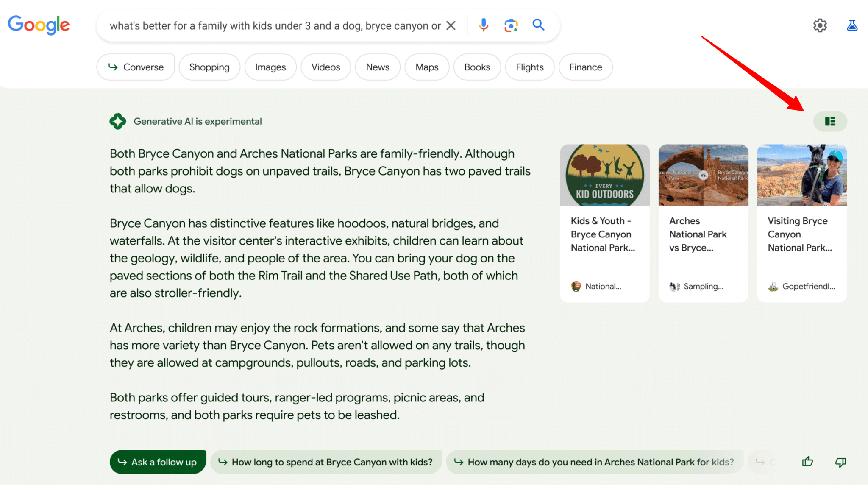Image resolution: width=868 pixels, height=485 pixels.
Task: Click the thumbs up feedback icon
Action: 807,462
